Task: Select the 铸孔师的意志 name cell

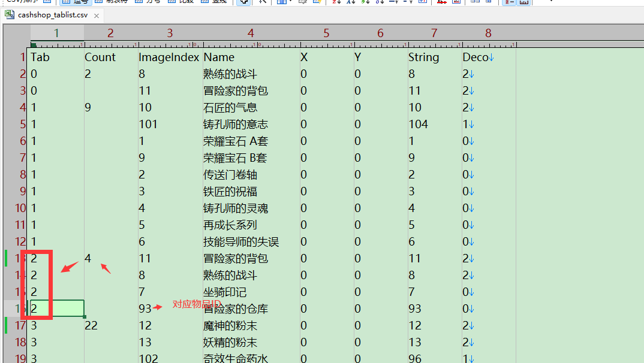Action: pos(235,124)
